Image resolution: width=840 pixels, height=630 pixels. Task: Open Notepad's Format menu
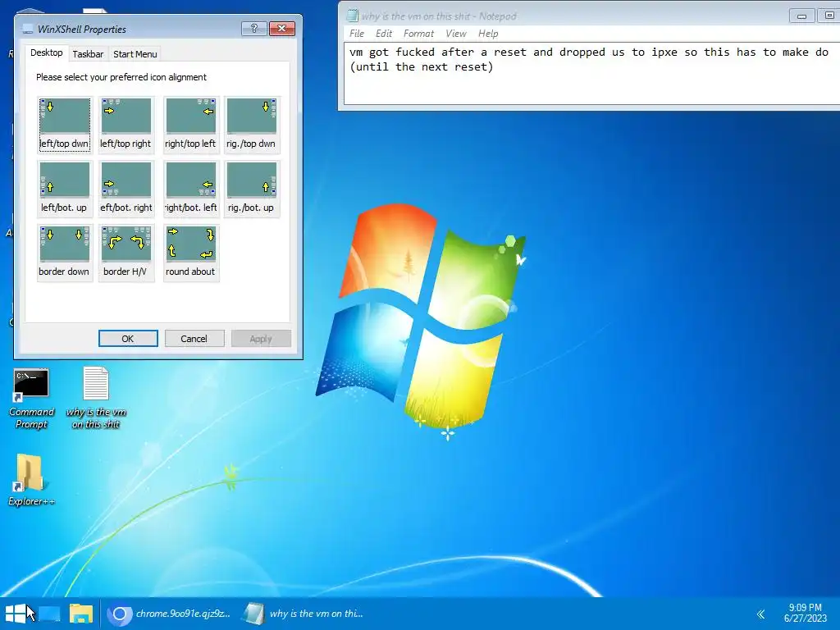tap(418, 33)
